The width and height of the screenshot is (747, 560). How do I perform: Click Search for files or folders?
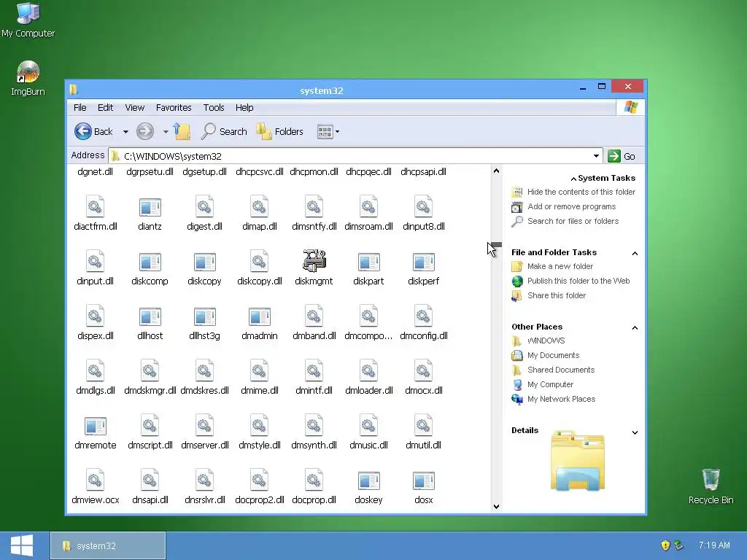[573, 221]
